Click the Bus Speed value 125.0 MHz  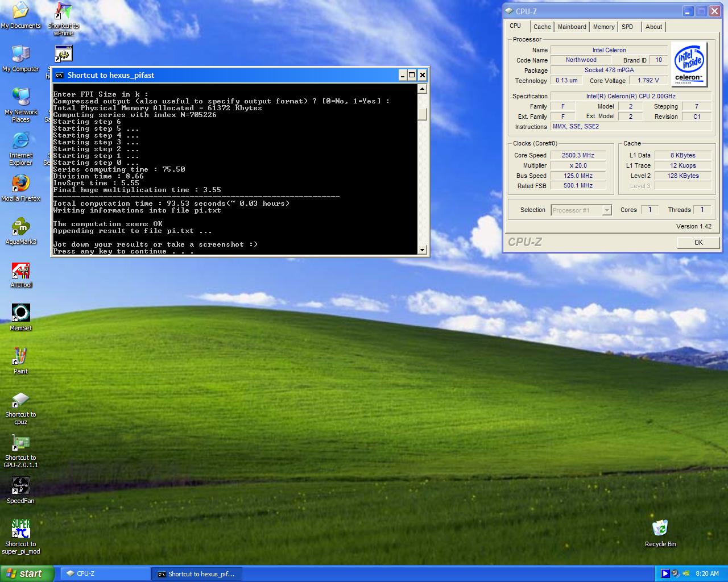pyautogui.click(x=578, y=176)
